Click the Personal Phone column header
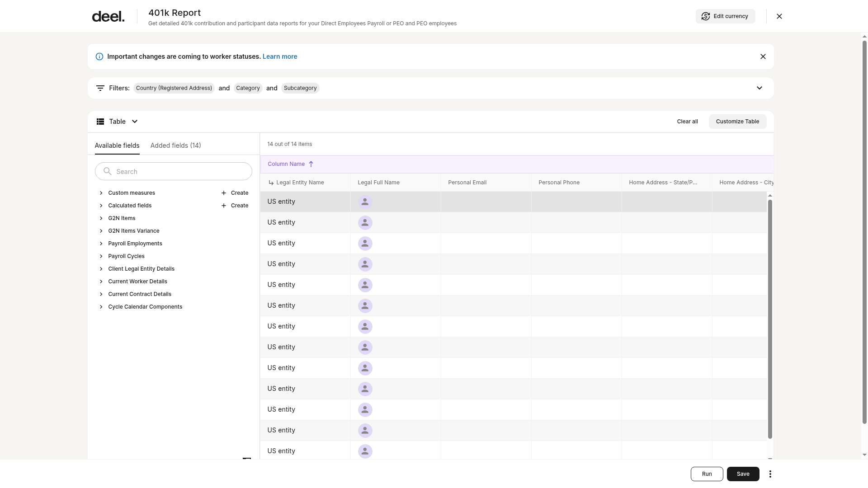Viewport: 868px width, 488px height. tap(576, 183)
